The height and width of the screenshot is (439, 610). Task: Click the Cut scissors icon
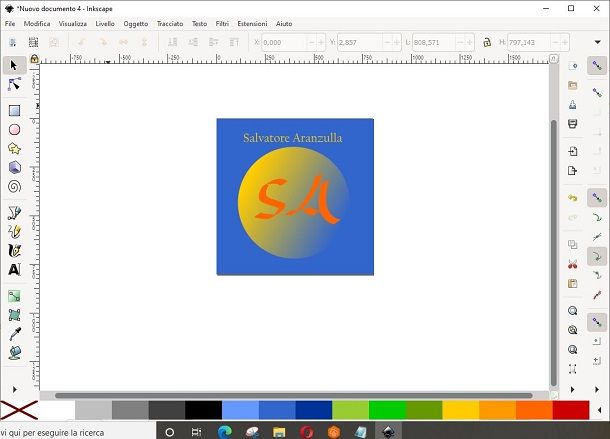point(572,264)
